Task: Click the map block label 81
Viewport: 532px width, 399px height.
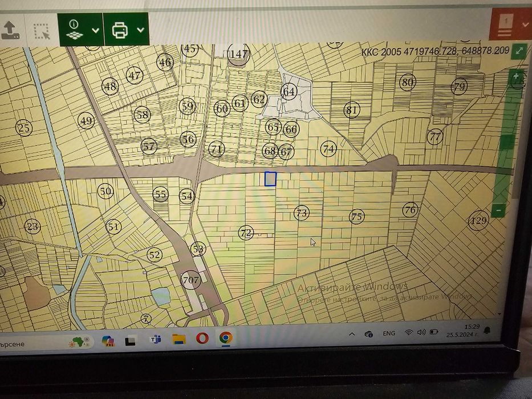Action: [x=352, y=110]
